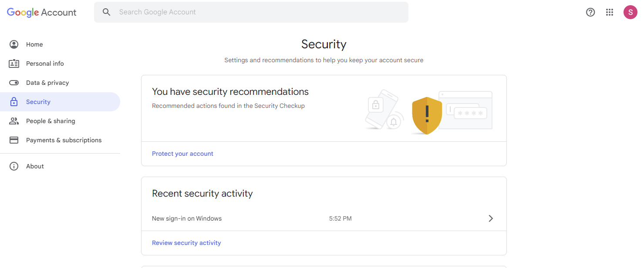Open the account avatar with letter S
This screenshot has height=268, width=644.
pyautogui.click(x=631, y=12)
